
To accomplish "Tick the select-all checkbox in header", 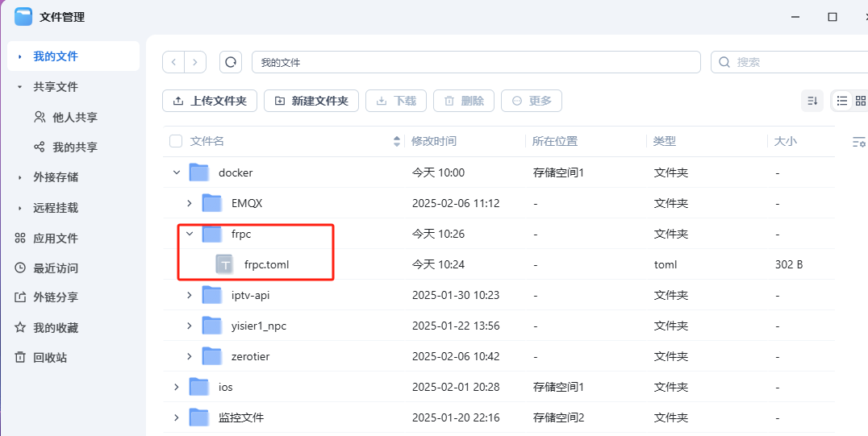I will click(x=176, y=142).
